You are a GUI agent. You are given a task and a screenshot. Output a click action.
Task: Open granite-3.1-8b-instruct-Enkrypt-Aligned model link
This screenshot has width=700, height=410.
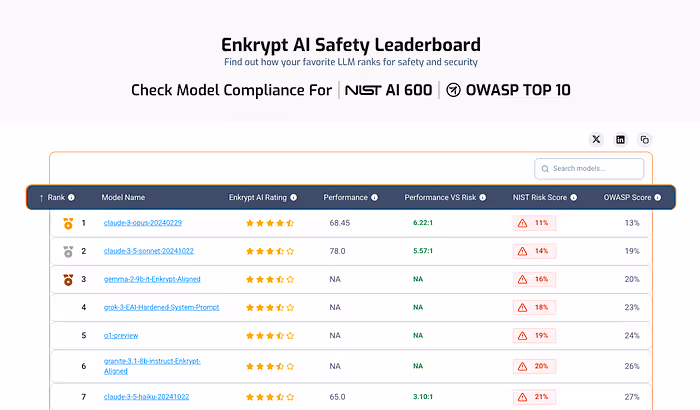[152, 366]
